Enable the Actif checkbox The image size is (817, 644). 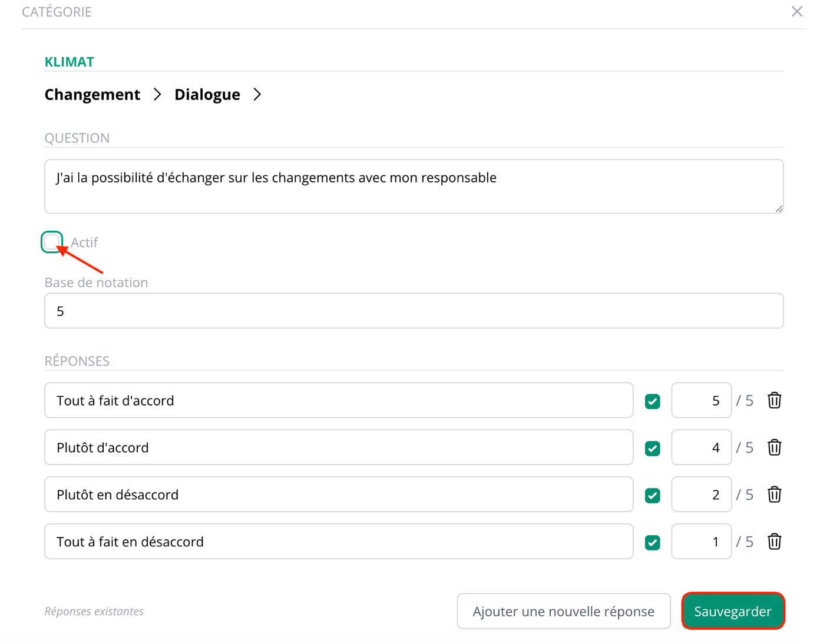pyautogui.click(x=52, y=242)
